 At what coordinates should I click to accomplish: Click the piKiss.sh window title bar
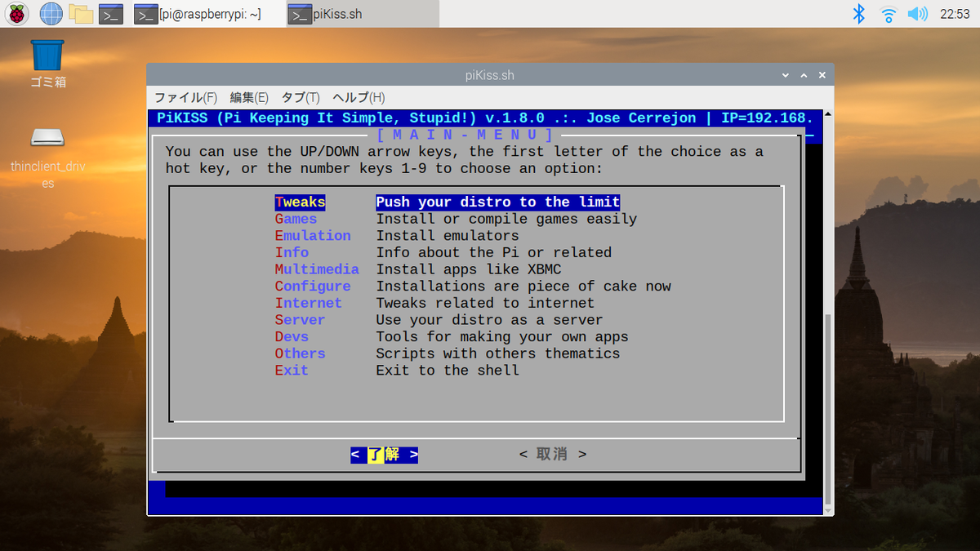[490, 75]
